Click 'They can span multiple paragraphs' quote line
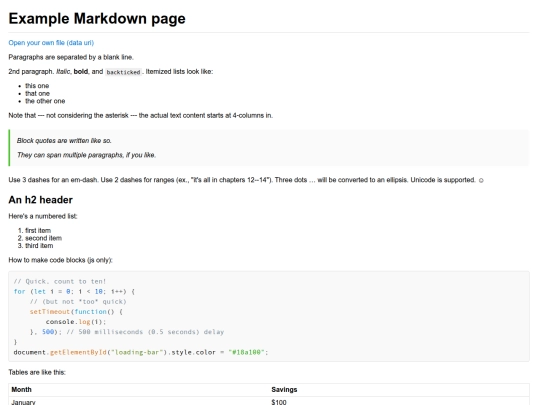This screenshot has width=540, height=405. tap(86, 155)
